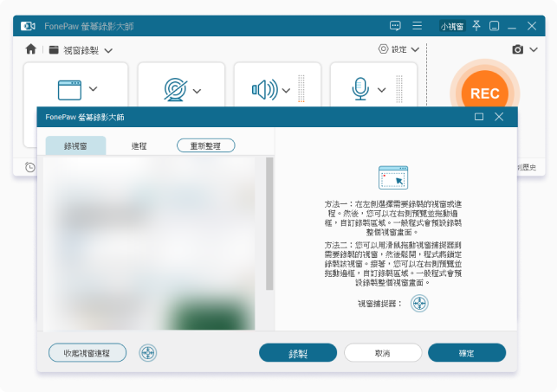Viewport: 557px width, 392px height.
Task: Open the feedback chat bubble icon
Action: click(395, 26)
